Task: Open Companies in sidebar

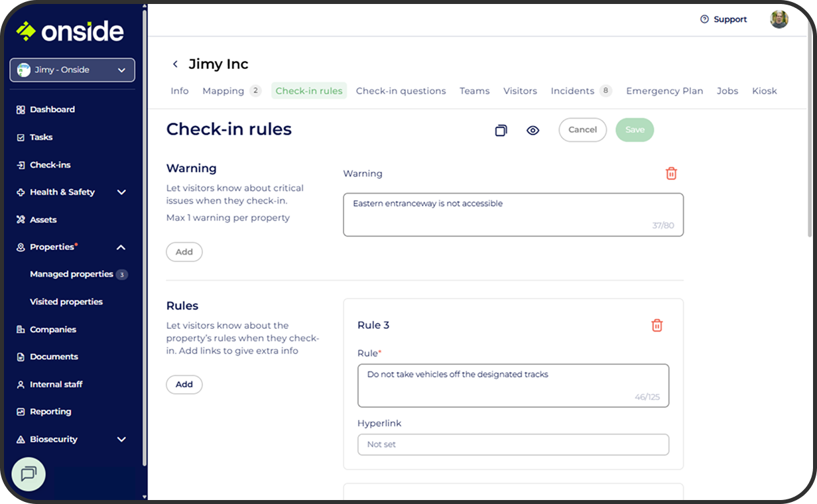Action: 53,330
